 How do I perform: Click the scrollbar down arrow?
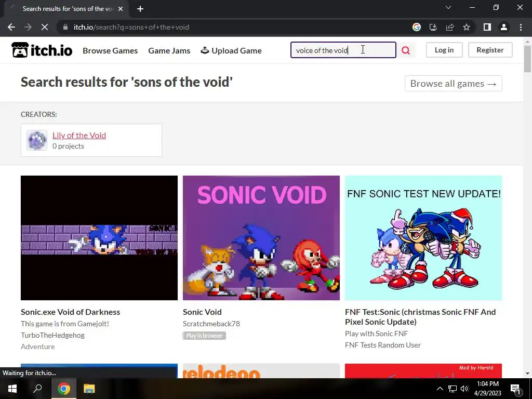point(527,374)
